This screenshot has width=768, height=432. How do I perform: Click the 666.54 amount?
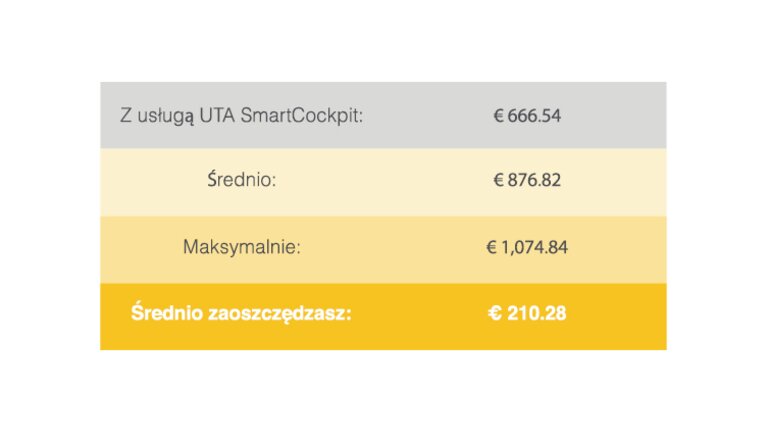click(x=534, y=116)
